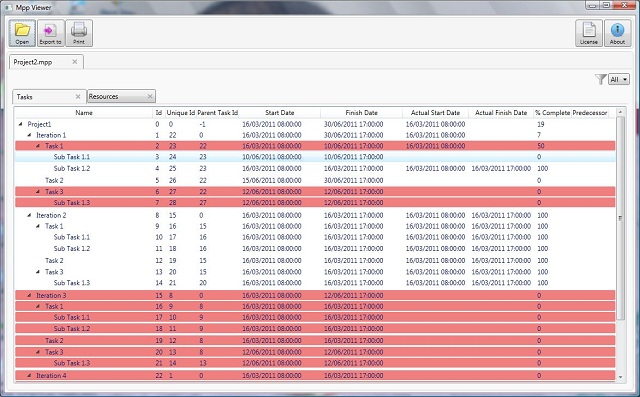The height and width of the screenshot is (397, 640).
Task: Select Sub Task 1.3 row with Id 21
Action: pyautogui.click(x=315, y=363)
